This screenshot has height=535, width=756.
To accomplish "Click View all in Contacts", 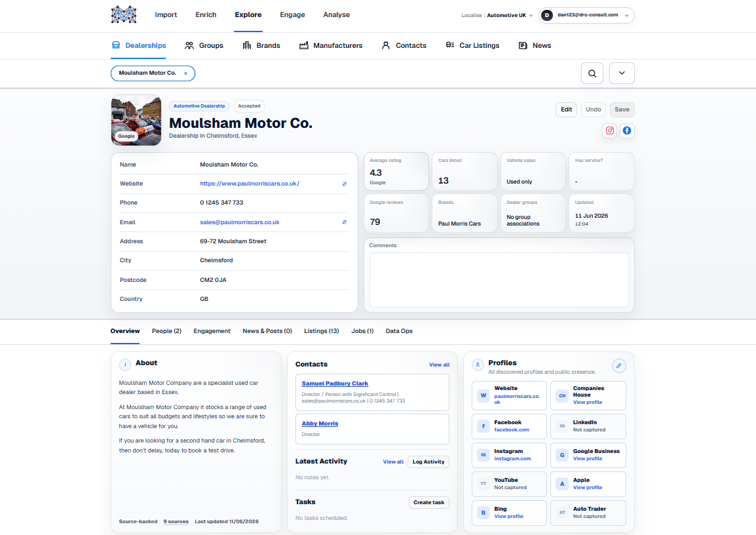I will click(x=439, y=365).
